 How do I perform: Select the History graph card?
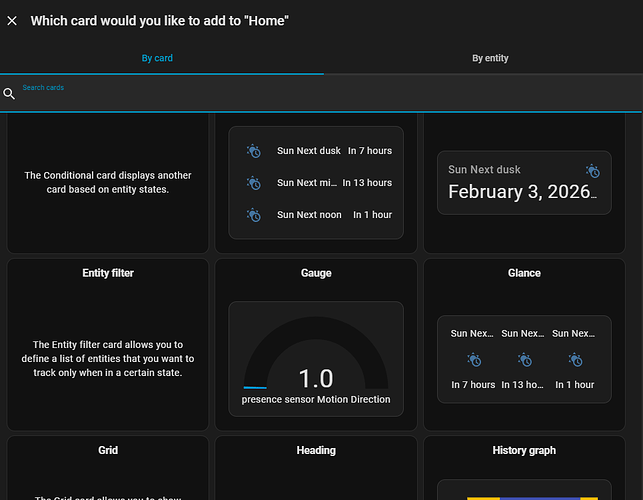click(x=524, y=467)
